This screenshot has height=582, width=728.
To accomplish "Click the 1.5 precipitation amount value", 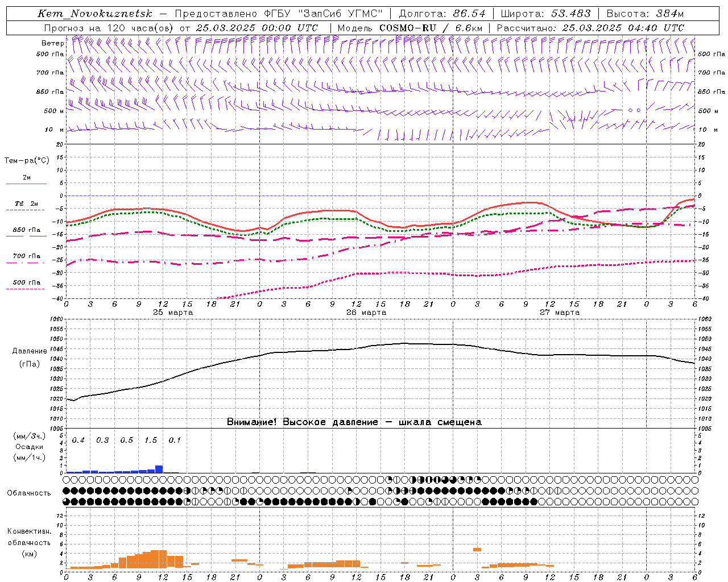I will [x=151, y=440].
